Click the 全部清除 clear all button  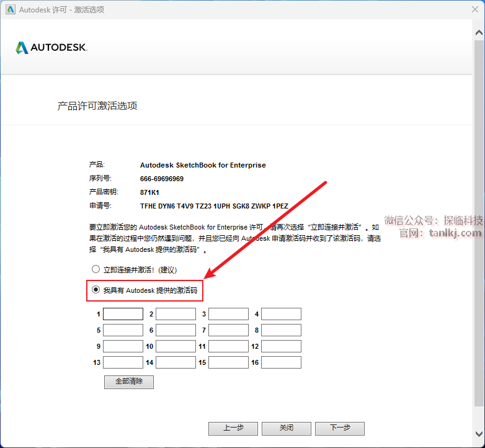pyautogui.click(x=129, y=382)
